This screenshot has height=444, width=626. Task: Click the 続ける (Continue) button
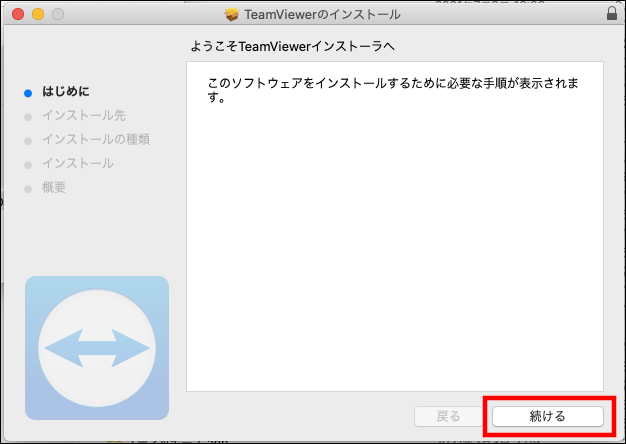[x=547, y=416]
